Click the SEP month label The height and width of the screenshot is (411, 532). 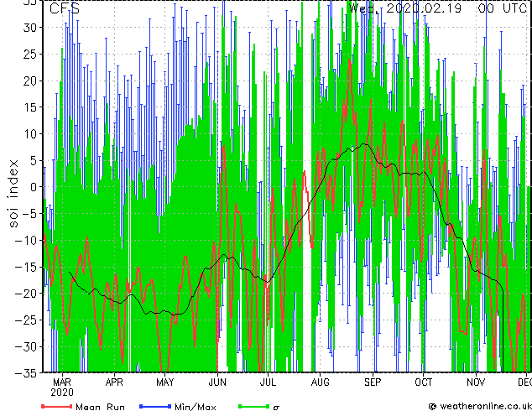click(x=373, y=382)
